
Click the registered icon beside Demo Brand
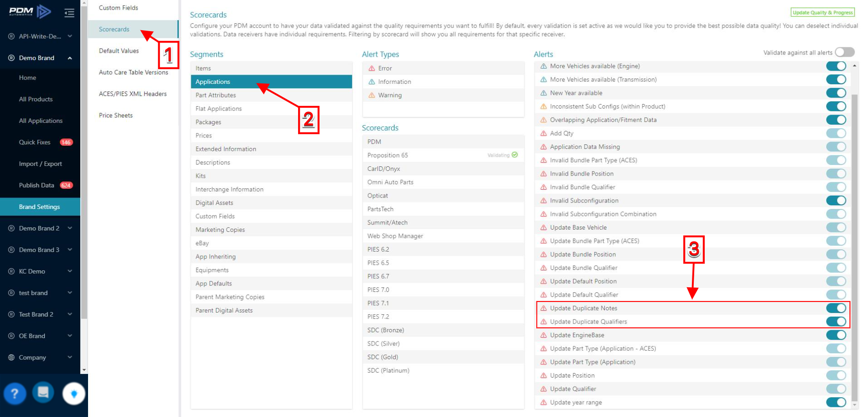[x=11, y=58]
